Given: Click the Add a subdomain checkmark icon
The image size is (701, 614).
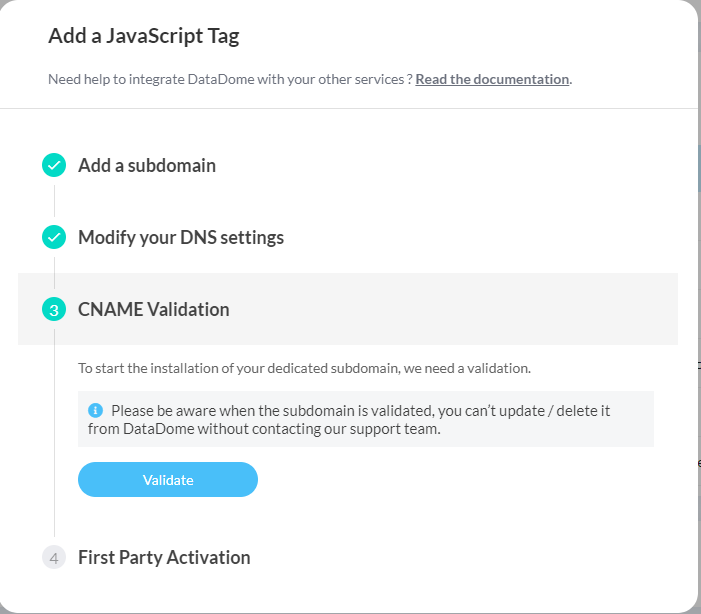Looking at the screenshot, I should [x=54, y=166].
